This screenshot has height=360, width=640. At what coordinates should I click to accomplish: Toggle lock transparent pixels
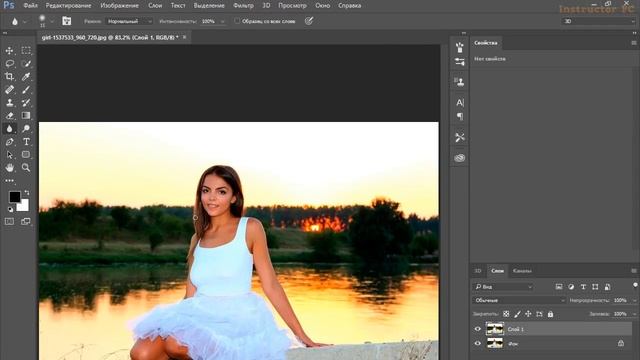506,314
